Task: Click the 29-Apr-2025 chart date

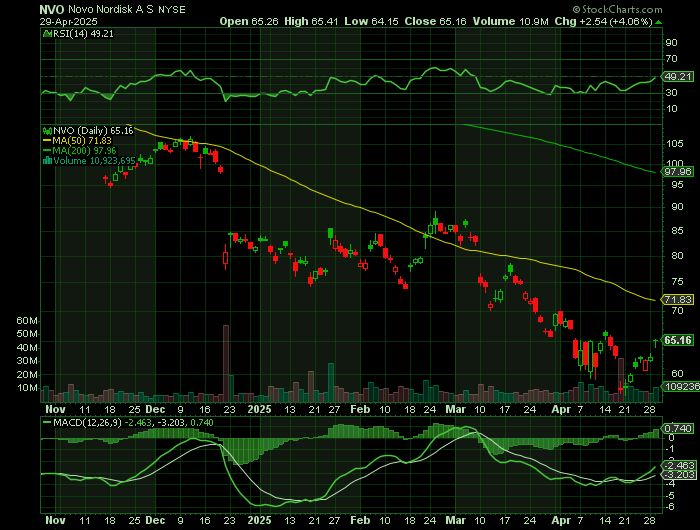Action: coord(68,22)
